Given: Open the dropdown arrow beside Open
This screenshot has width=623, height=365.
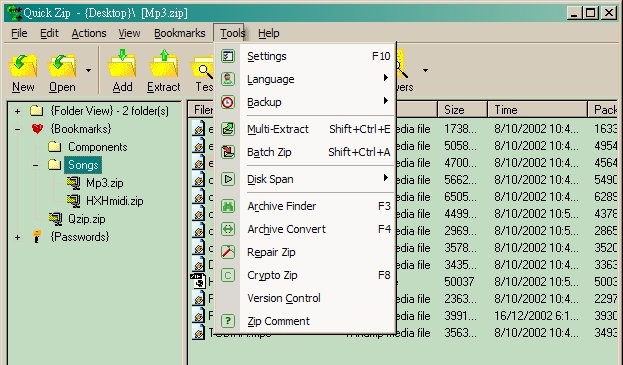Looking at the screenshot, I should coord(88,71).
